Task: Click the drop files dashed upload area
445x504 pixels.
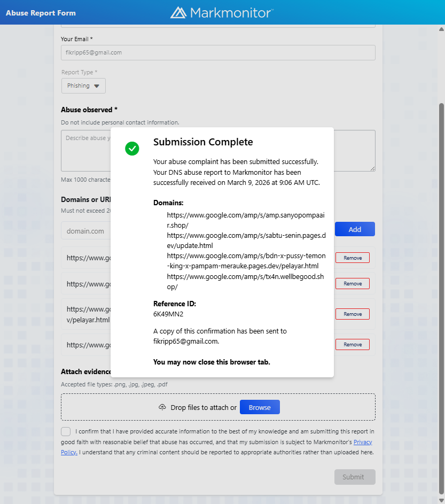Action: [x=218, y=407]
